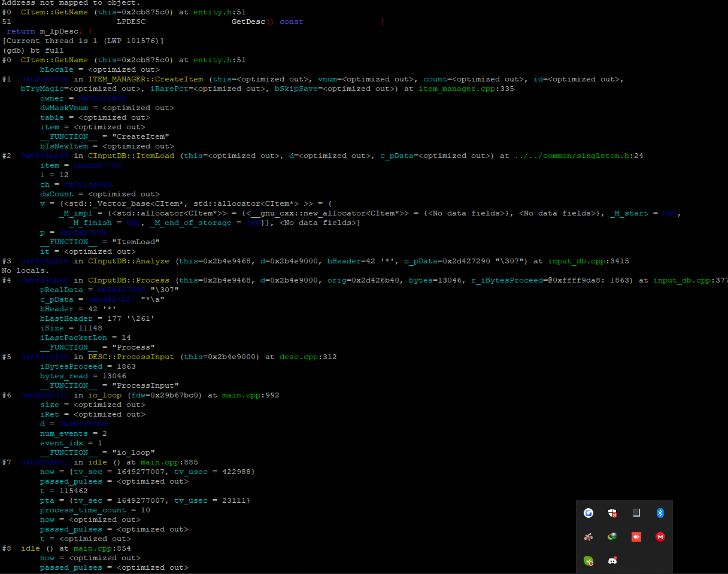This screenshot has height=574, width=728.
Task: Click the "main.cpp:992" file reference
Action: tap(250, 395)
